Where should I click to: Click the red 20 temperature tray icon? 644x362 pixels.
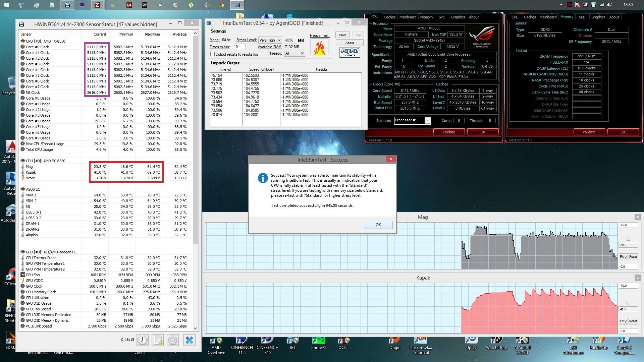[x=570, y=5]
